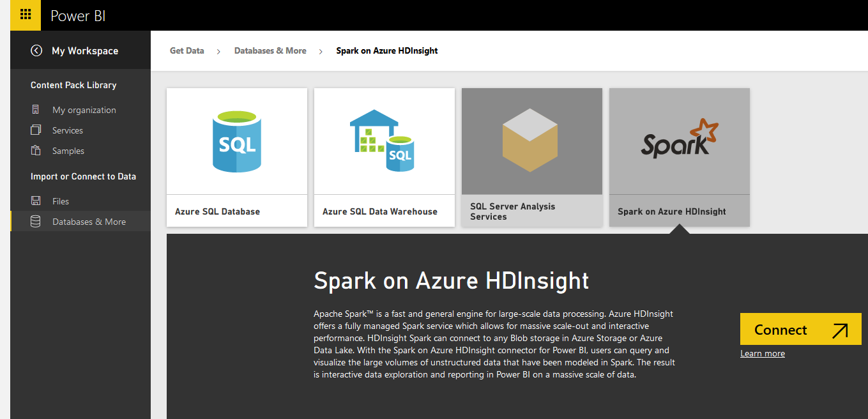The image size is (868, 419).
Task: Select the Azure SQL Data Warehouse icon
Action: point(384,141)
